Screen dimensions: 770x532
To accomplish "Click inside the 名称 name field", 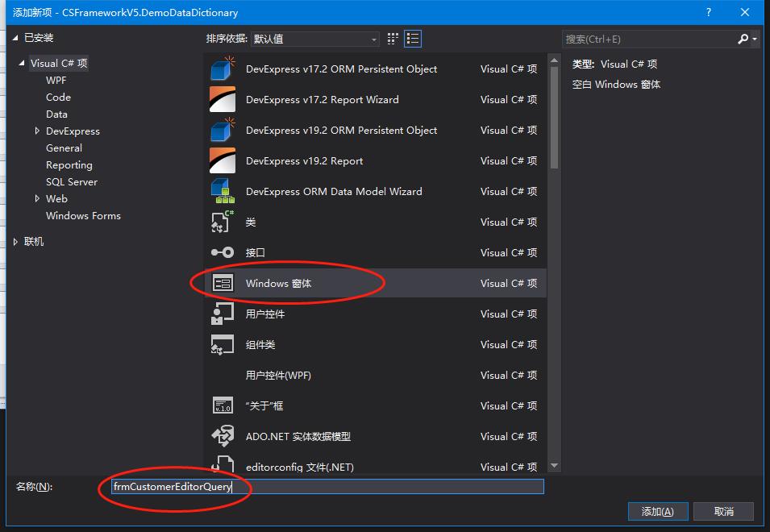I will coord(323,487).
